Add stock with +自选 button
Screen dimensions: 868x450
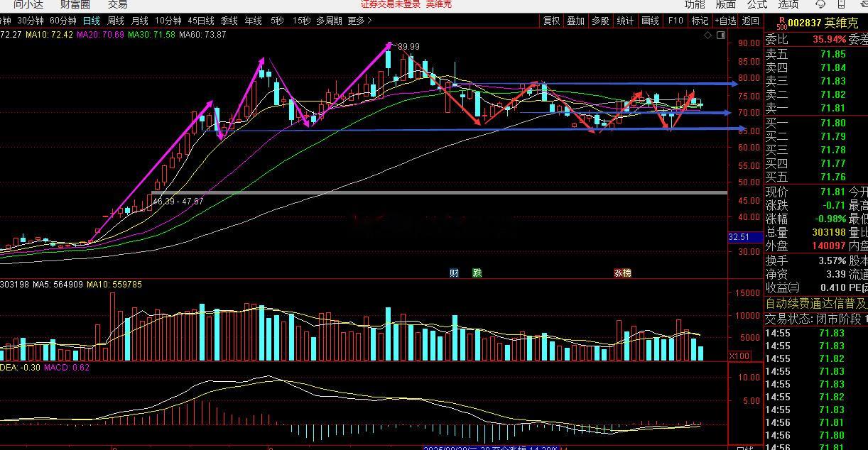point(725,21)
